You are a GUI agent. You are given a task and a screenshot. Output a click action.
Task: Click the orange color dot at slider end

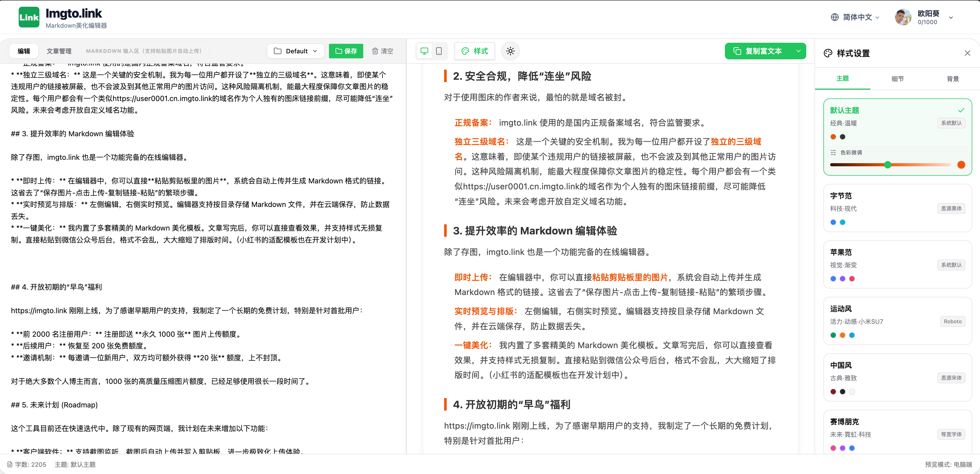coord(961,164)
